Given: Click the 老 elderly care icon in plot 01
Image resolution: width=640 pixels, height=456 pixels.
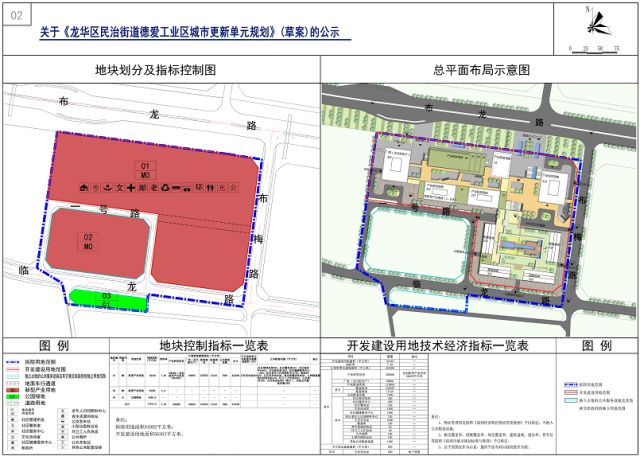Looking at the screenshot, I should [154, 188].
